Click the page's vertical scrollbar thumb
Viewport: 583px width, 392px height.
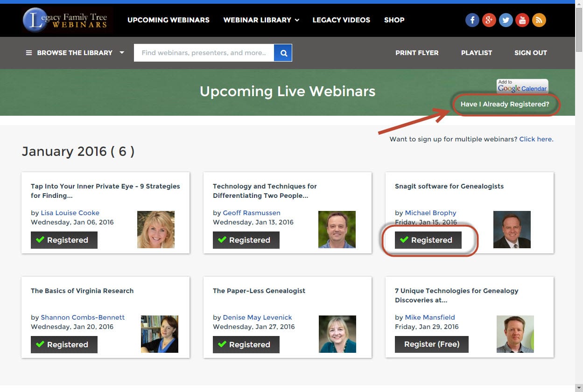coord(579,30)
